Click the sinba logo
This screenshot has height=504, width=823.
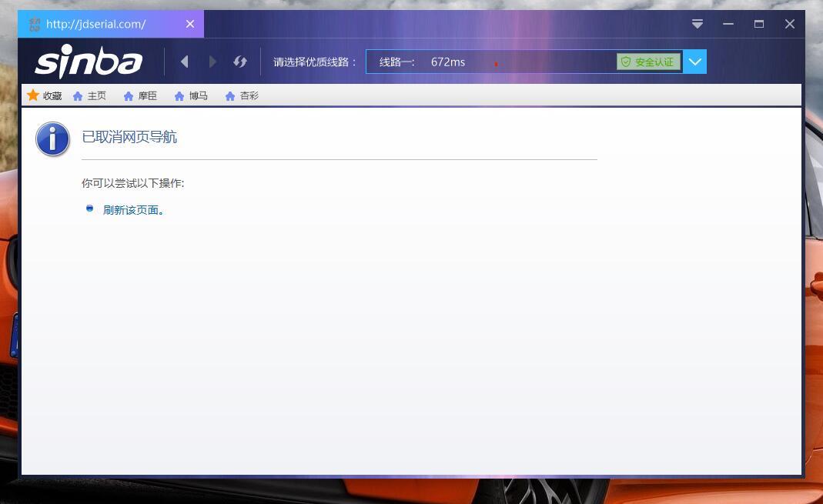tap(89, 61)
